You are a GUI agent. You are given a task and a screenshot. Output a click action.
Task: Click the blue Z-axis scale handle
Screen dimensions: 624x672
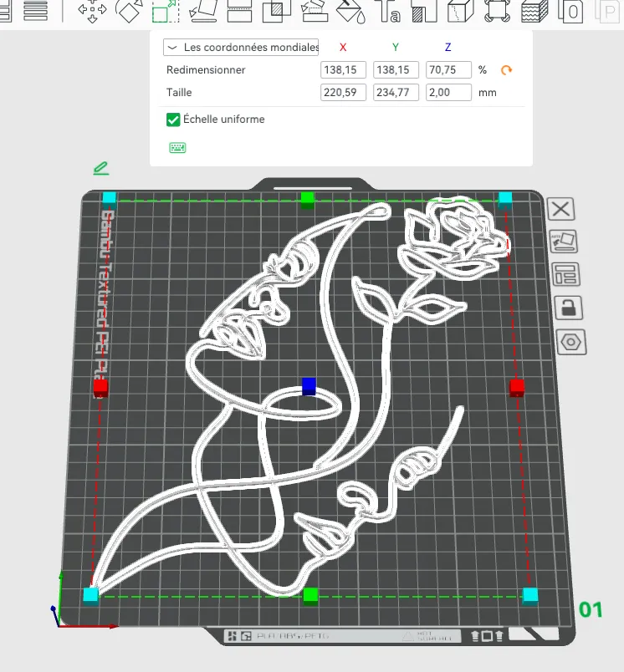pyautogui.click(x=309, y=386)
